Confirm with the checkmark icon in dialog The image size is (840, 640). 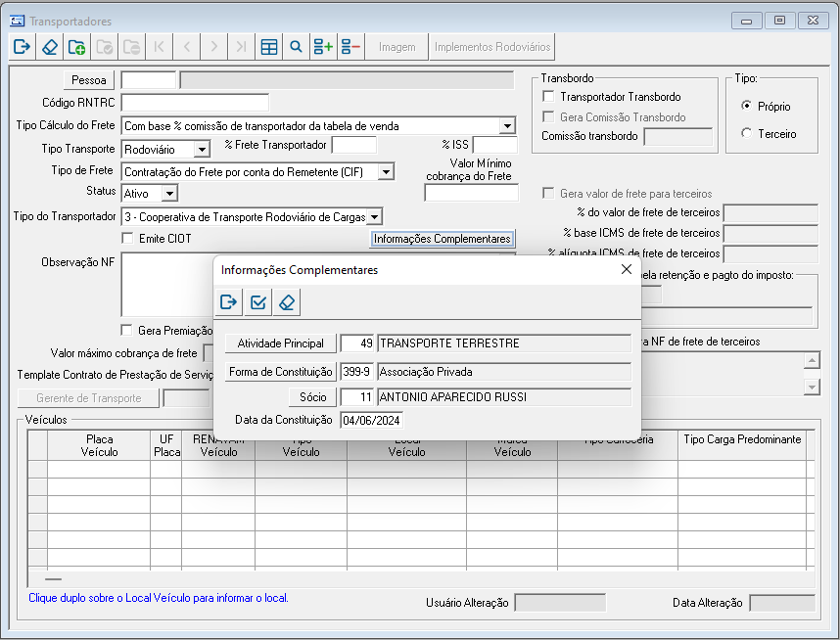[x=258, y=302]
